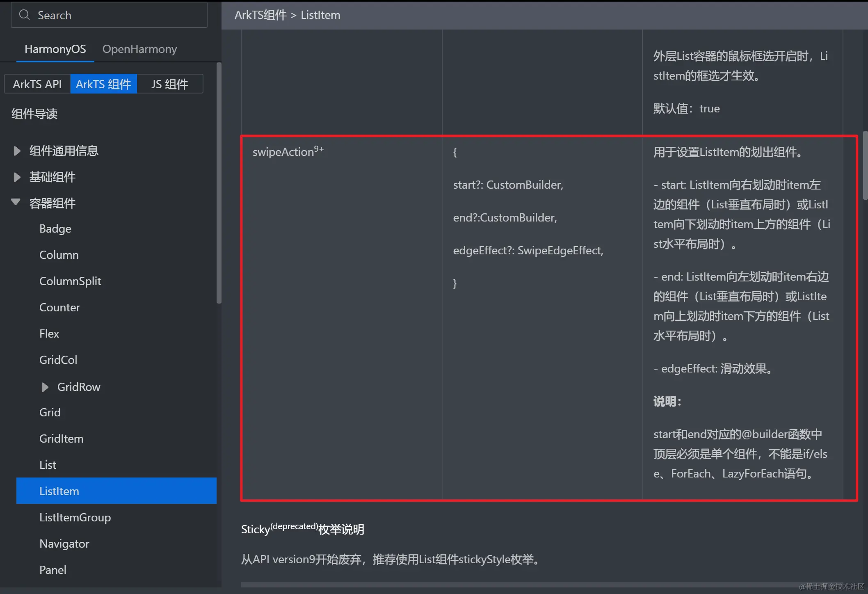Select the ArkTS 组件 tab
868x594 pixels.
[103, 84]
